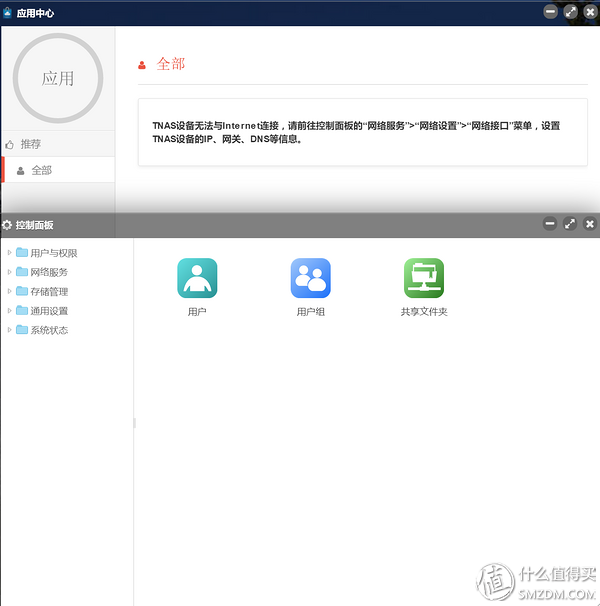The width and height of the screenshot is (600, 606).
Task: Click the 用户 label under the teal icon
Action: pos(197,312)
